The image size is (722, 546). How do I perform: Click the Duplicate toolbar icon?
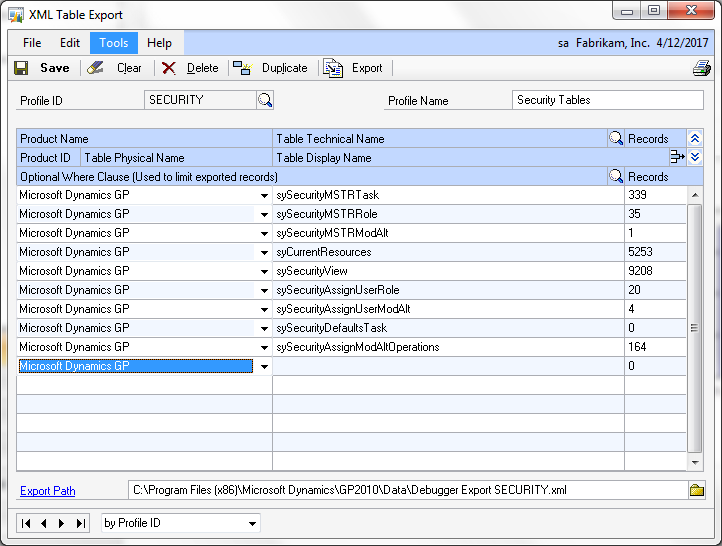click(x=242, y=68)
